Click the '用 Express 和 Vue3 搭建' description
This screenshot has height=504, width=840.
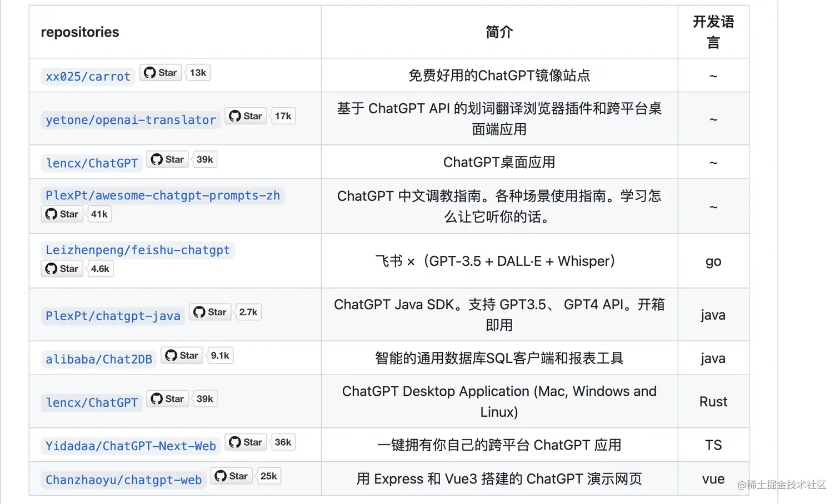coord(499,479)
